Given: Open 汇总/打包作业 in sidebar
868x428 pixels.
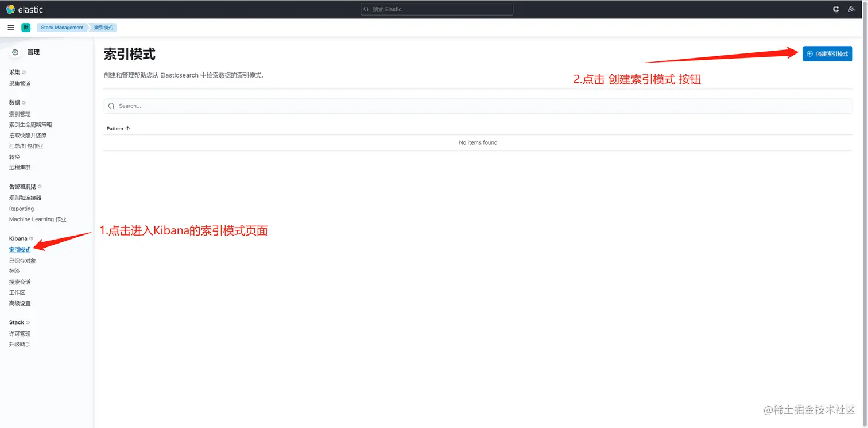Looking at the screenshot, I should 26,146.
